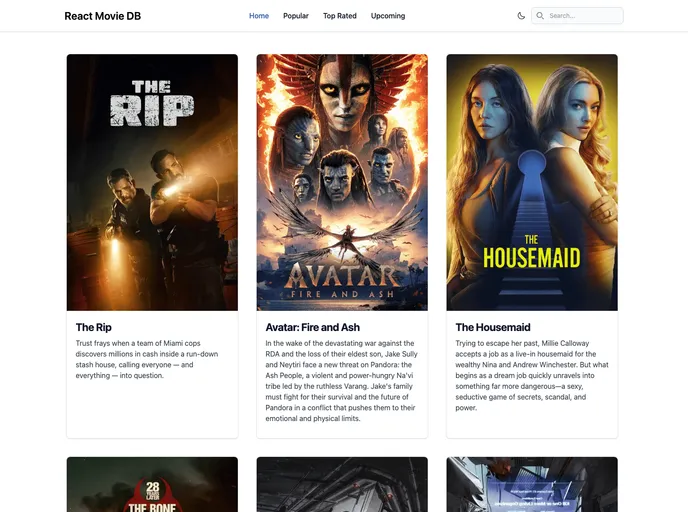
Task: Open the bottom-row right movie poster
Action: coord(532,485)
